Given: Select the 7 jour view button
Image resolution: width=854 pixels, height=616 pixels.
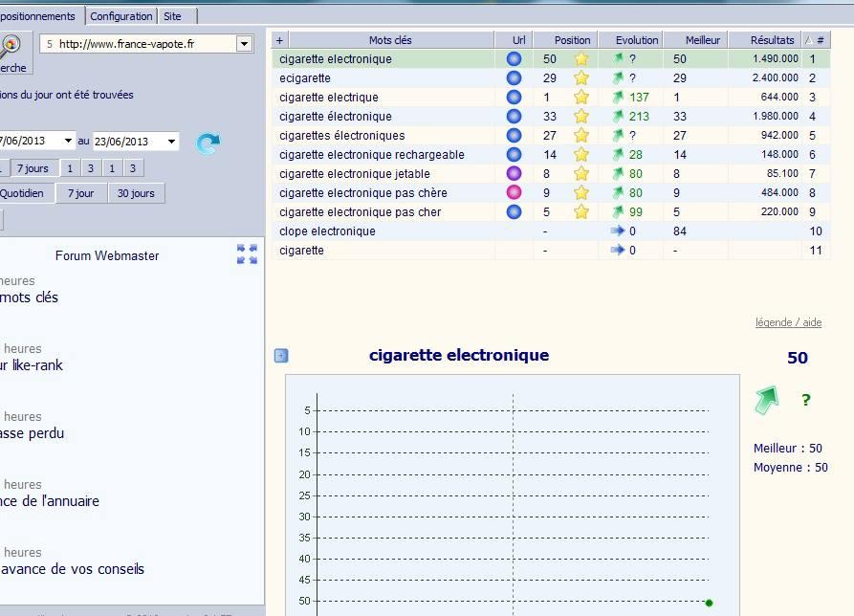Looking at the screenshot, I should pyautogui.click(x=80, y=193).
